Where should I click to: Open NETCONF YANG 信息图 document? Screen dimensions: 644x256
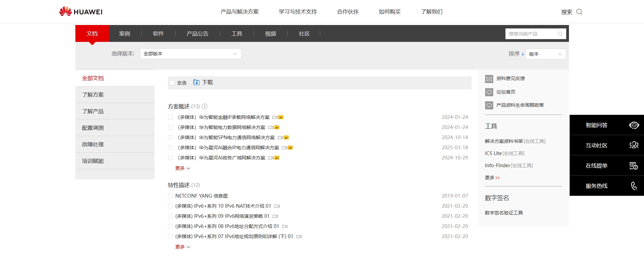(201, 196)
